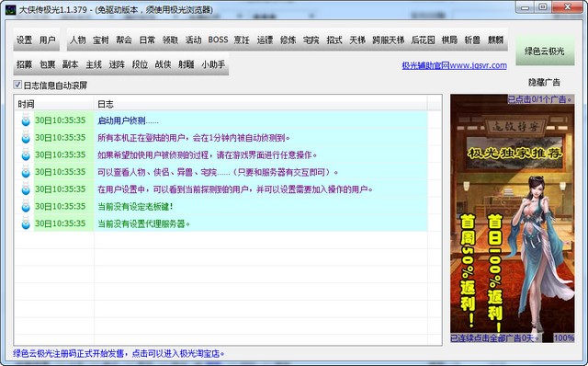Select the 斩兽 toolbar item
Image resolution: width=588 pixels, height=366 pixels.
[x=472, y=40]
